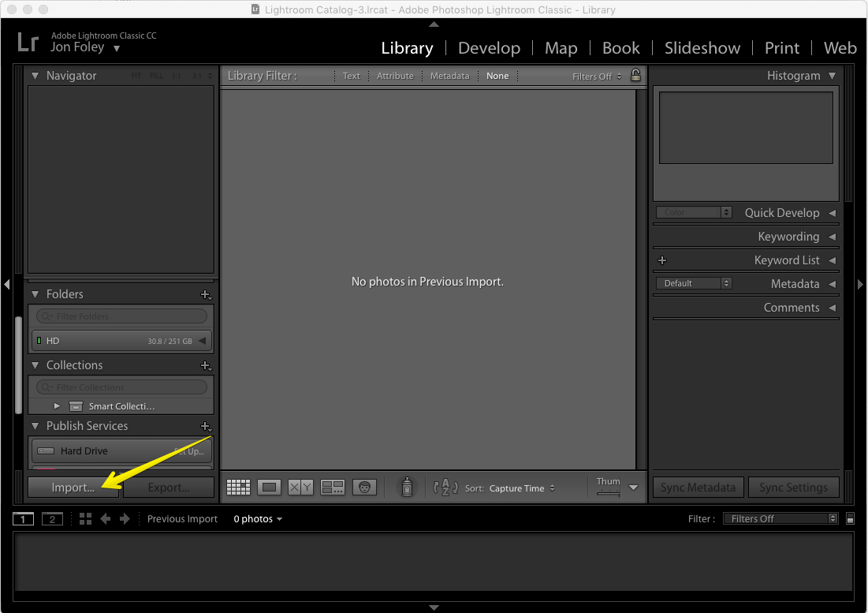Click filmstrip grid shortcut icon
868x613 pixels.
coord(85,519)
